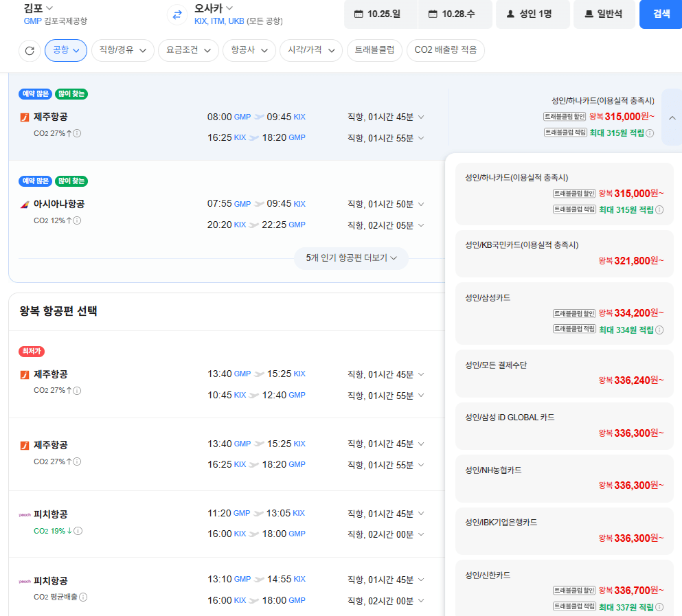Click KIX, ITM, UKB 모든 공항 text
This screenshot has height=616, width=682.
(x=238, y=21)
